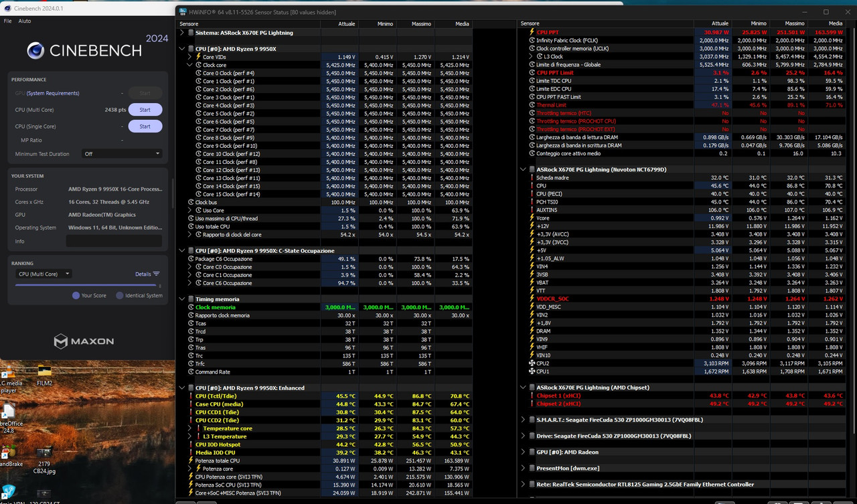Click the chip icon beside GPU [#0]: AMD Radeon
Image resolution: width=857 pixels, height=504 pixels.
pyautogui.click(x=532, y=452)
